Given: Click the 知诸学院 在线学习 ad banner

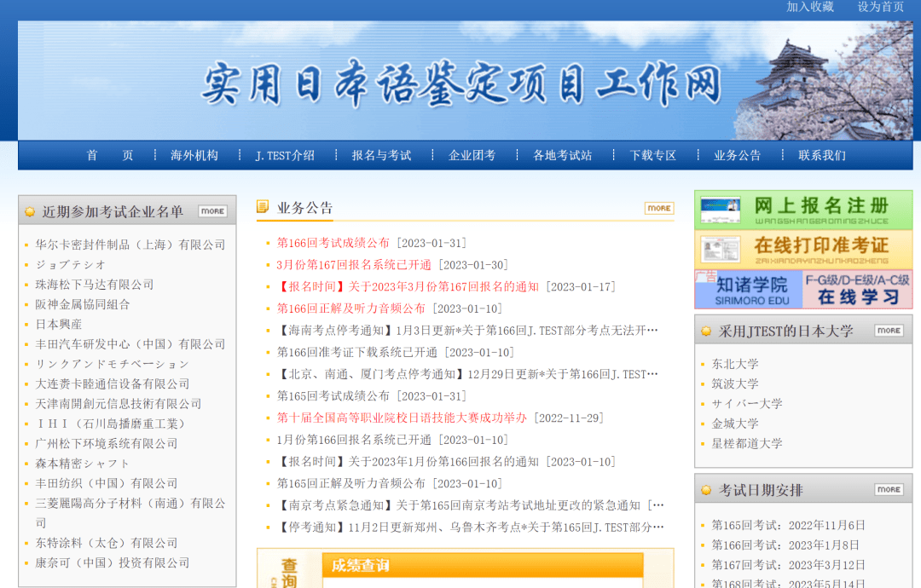Looking at the screenshot, I should coord(802,290).
